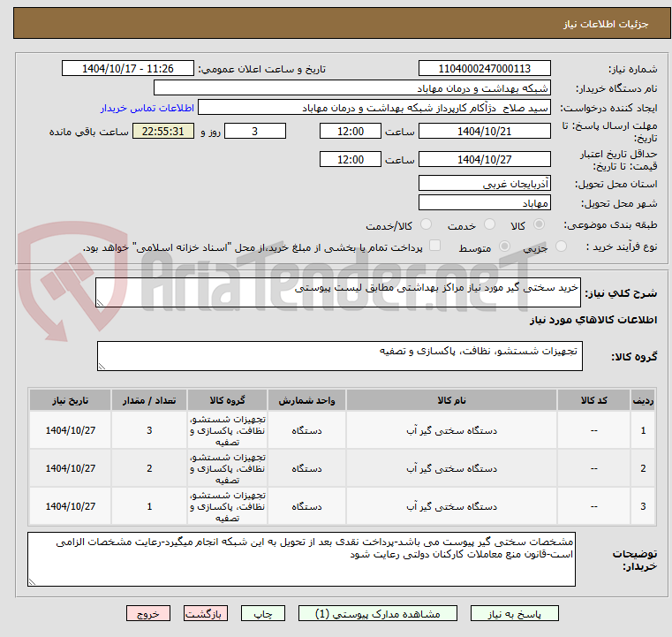
Task: Click quantity 2 in row 2
Action: (x=149, y=468)
